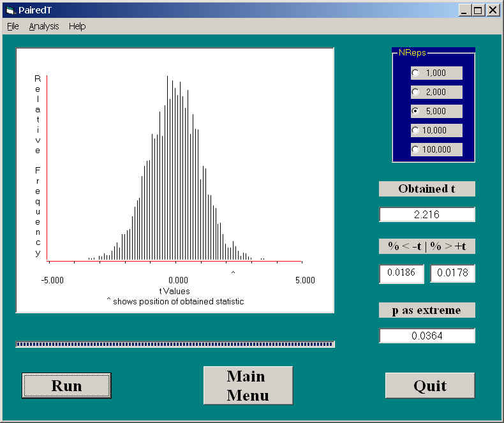The image size is (504, 423).
Task: Click the Obtained t value field showing 2.216
Action: click(x=427, y=215)
